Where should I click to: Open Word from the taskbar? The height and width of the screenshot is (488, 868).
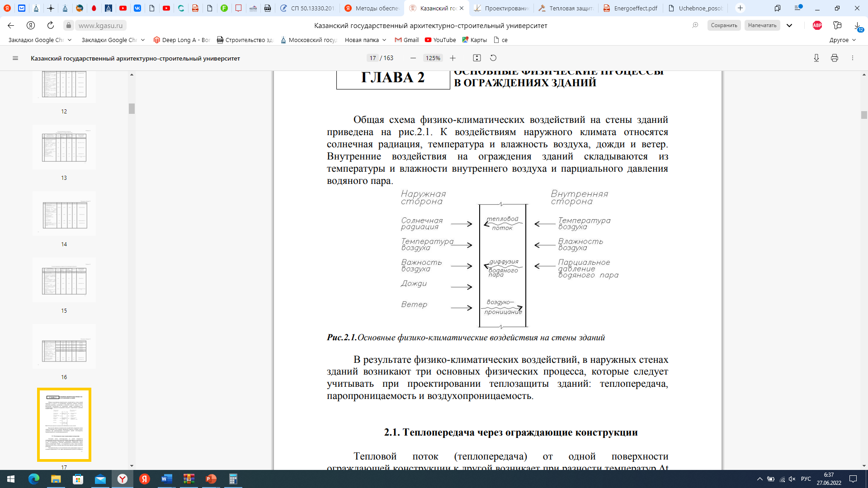(x=166, y=479)
